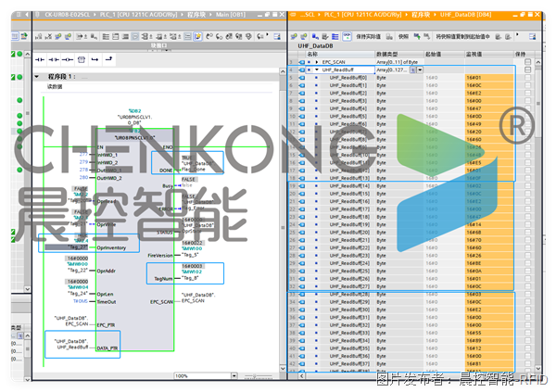Click the blue list-lines icon in DB toolbar
The height and width of the screenshot is (392, 556).
tap(335, 36)
